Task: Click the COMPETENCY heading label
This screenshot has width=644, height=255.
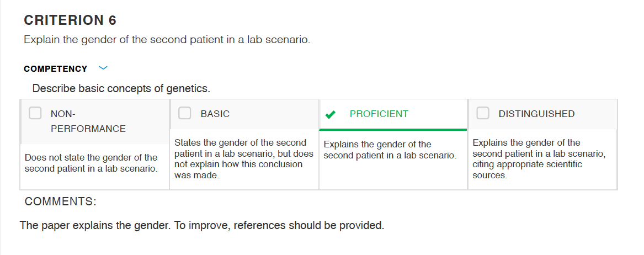Action: point(55,68)
